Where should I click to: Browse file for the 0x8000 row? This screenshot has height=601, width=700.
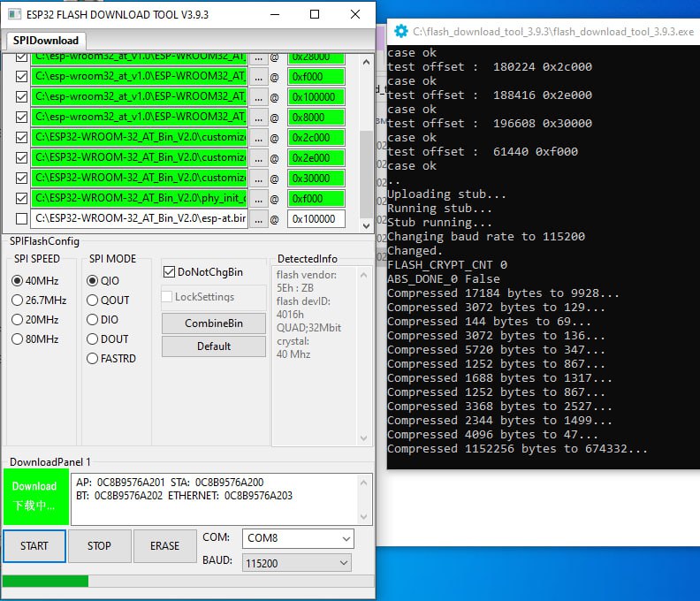click(x=258, y=118)
